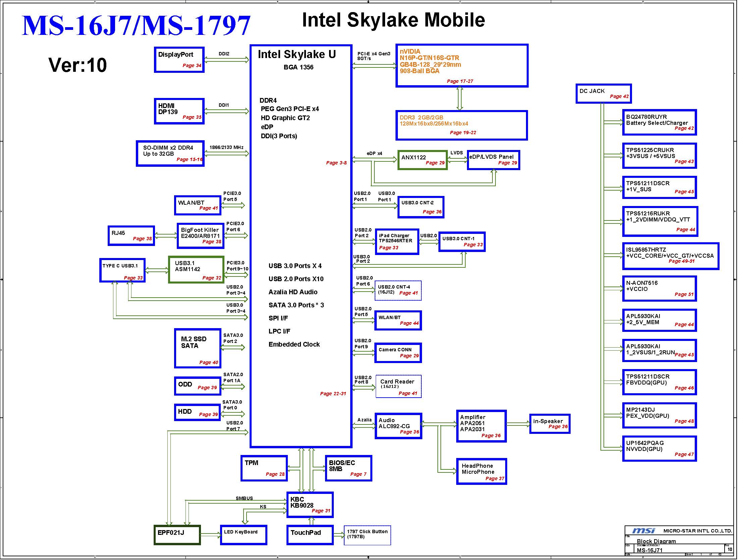Select the "HDMI DP139" block
The height and width of the screenshot is (560, 738).
tap(179, 111)
